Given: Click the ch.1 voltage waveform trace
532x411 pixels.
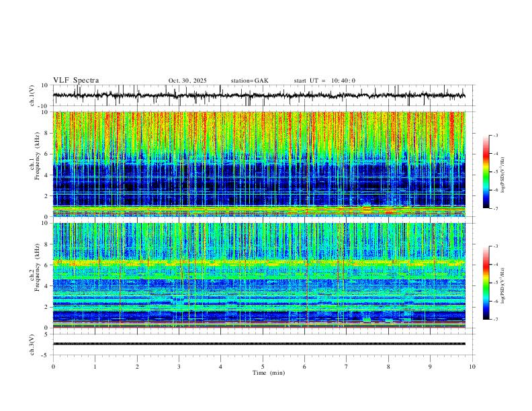Looking at the screenshot, I should [x=259, y=95].
